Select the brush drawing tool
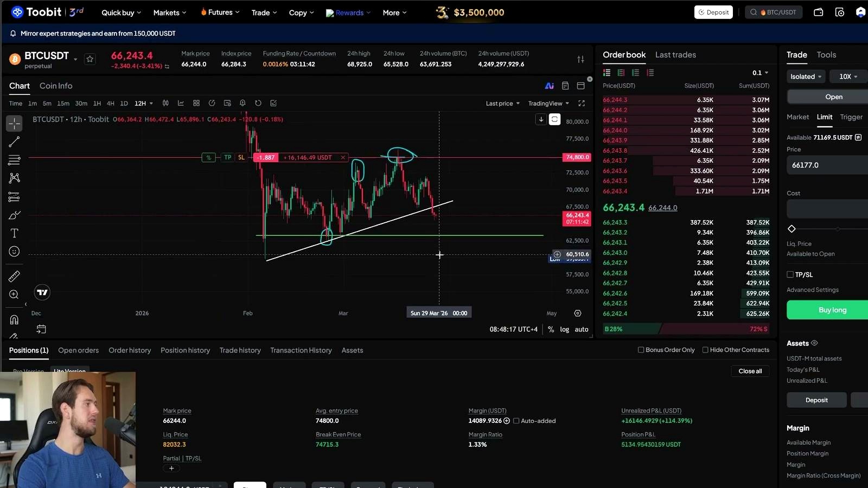 pos(14,215)
